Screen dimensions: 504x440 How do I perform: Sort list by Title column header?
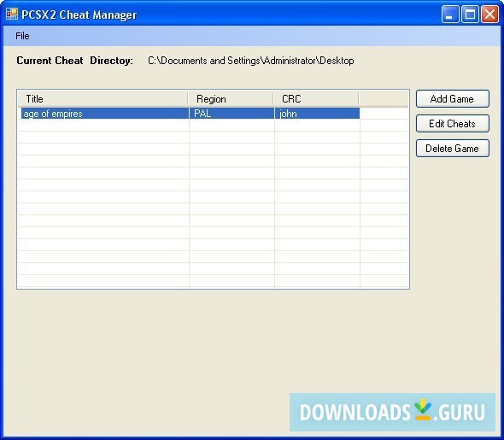coord(103,98)
